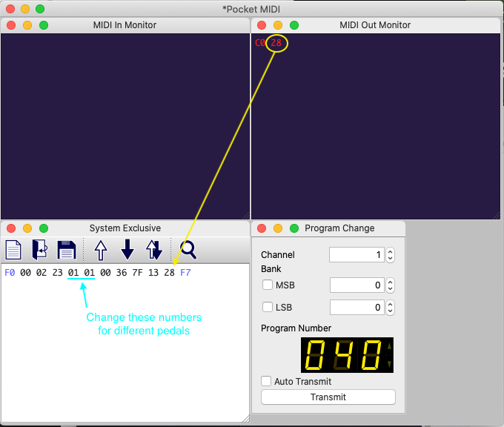Increment Program Number with the small up arrow
Screen dimensions: 504x427
coord(390,346)
